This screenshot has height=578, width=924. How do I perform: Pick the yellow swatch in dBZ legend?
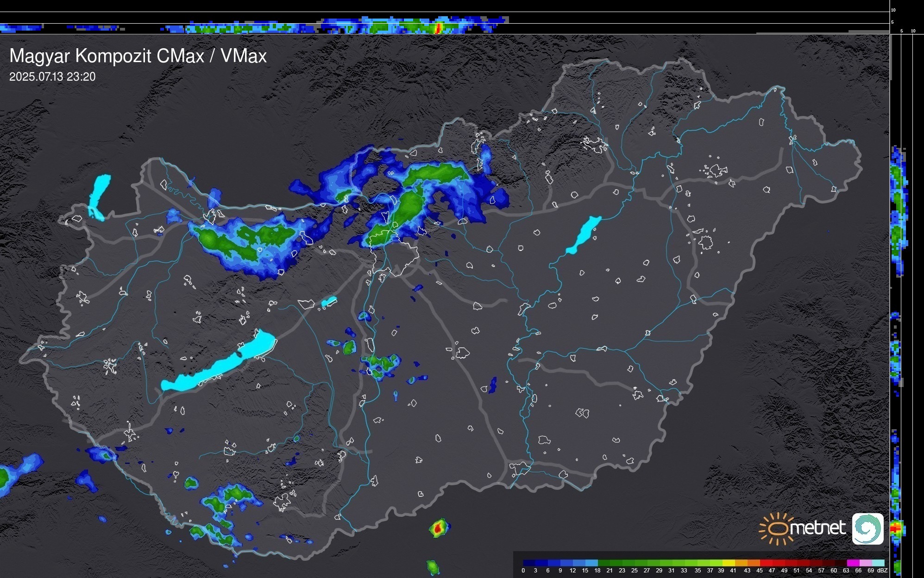pos(729,563)
